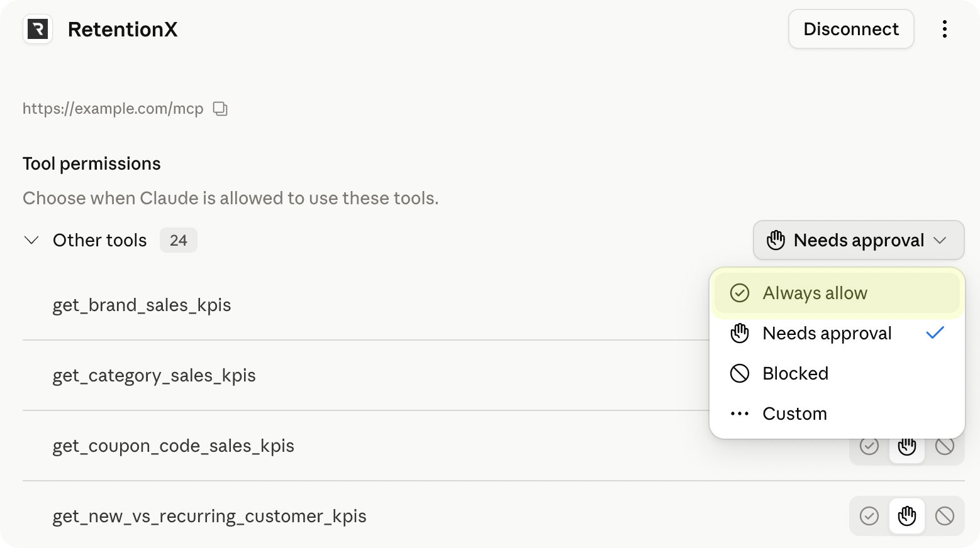The height and width of the screenshot is (548, 980).
Task: Collapse the Other tools section
Action: pyautogui.click(x=31, y=240)
